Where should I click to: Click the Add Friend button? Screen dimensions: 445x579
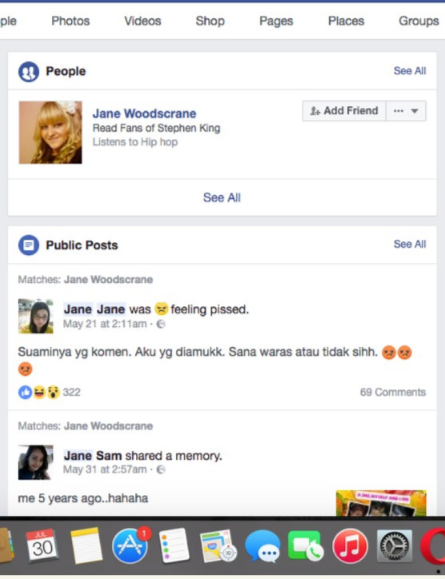pos(344,111)
